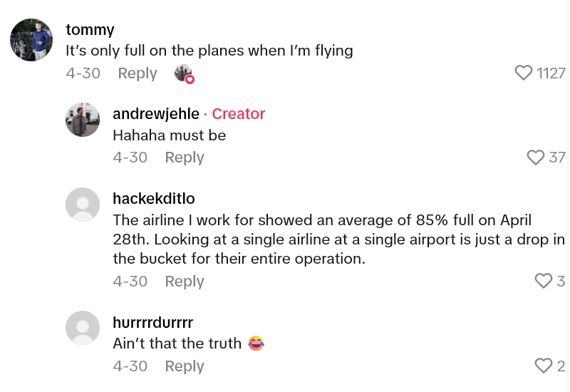Reply to tommy's comment
The image size is (570, 392).
[138, 73]
